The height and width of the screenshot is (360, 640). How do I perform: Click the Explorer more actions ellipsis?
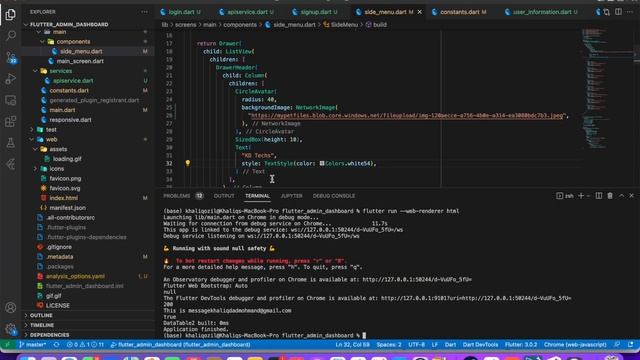(x=144, y=12)
